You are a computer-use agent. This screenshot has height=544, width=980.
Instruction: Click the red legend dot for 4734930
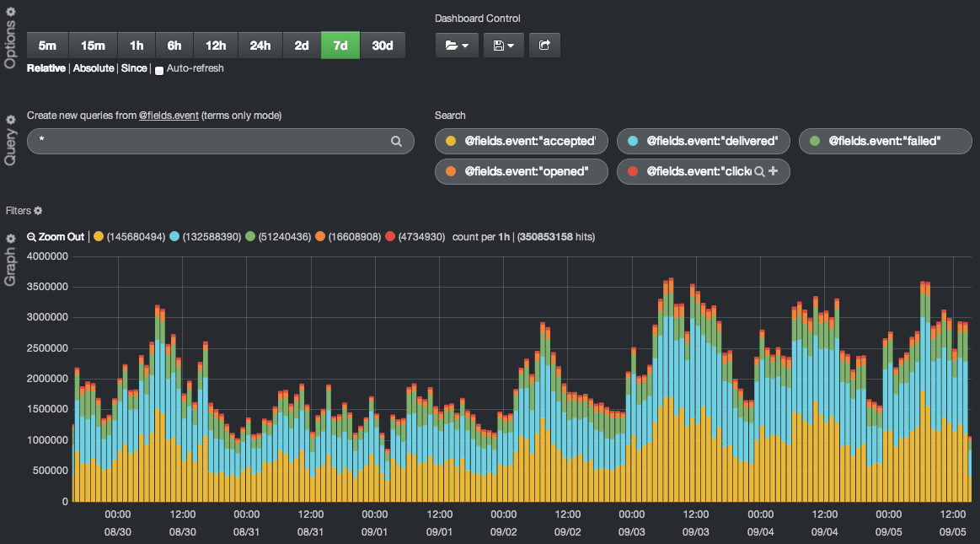[390, 236]
